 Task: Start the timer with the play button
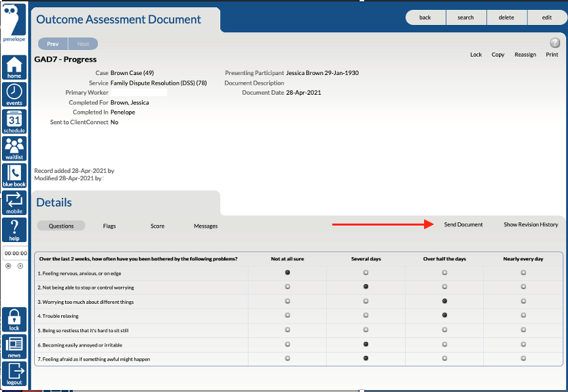tap(20, 266)
